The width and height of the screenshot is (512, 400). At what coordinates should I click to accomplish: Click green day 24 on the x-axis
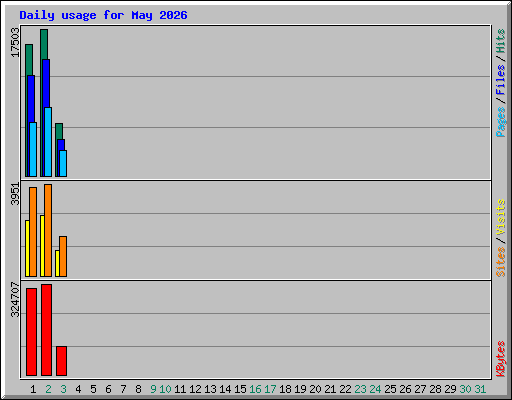pyautogui.click(x=375, y=389)
